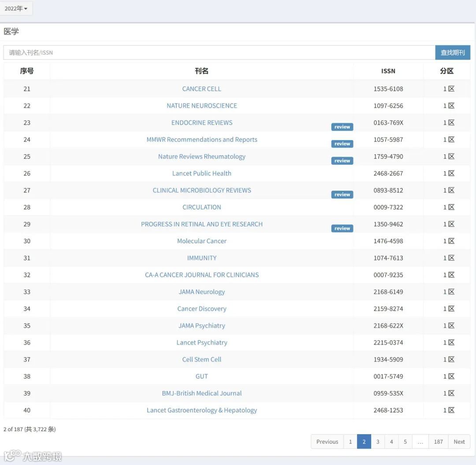Click the 分区 column header
This screenshot has width=476, height=465.
click(446, 71)
